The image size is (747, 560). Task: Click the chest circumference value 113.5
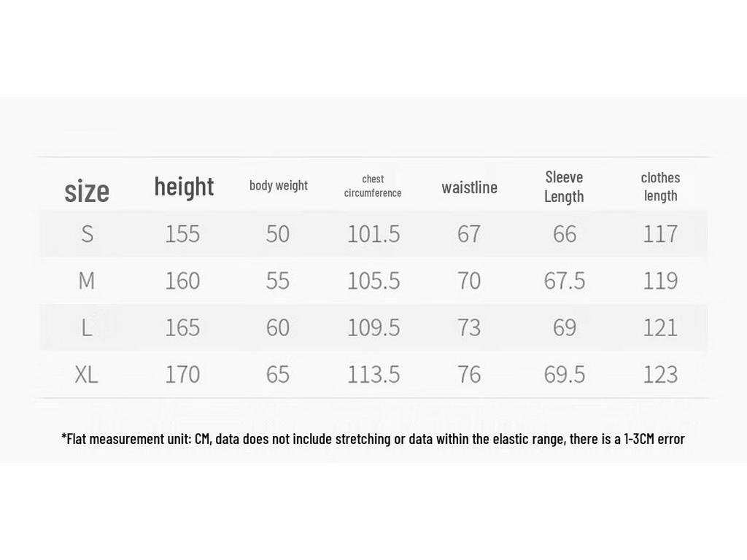click(373, 374)
